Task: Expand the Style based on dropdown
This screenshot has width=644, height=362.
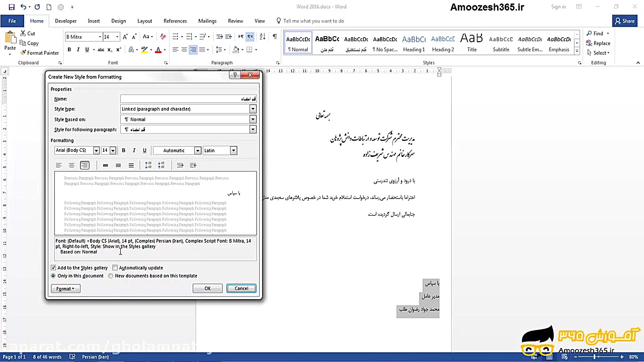Action: (x=253, y=119)
